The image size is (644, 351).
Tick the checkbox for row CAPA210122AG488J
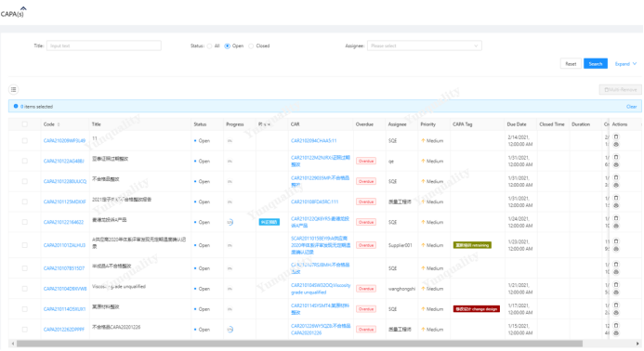tap(25, 161)
